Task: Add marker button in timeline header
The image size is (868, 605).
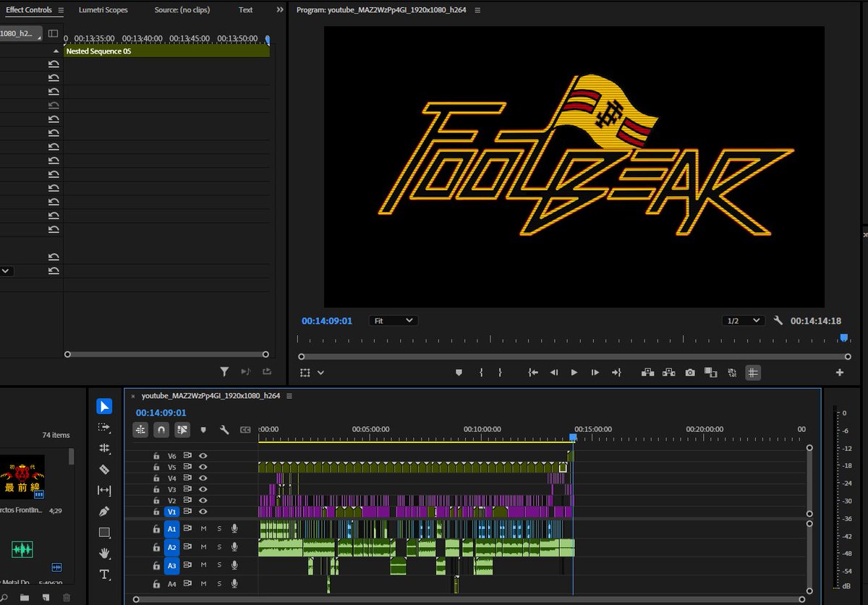Action: point(203,430)
